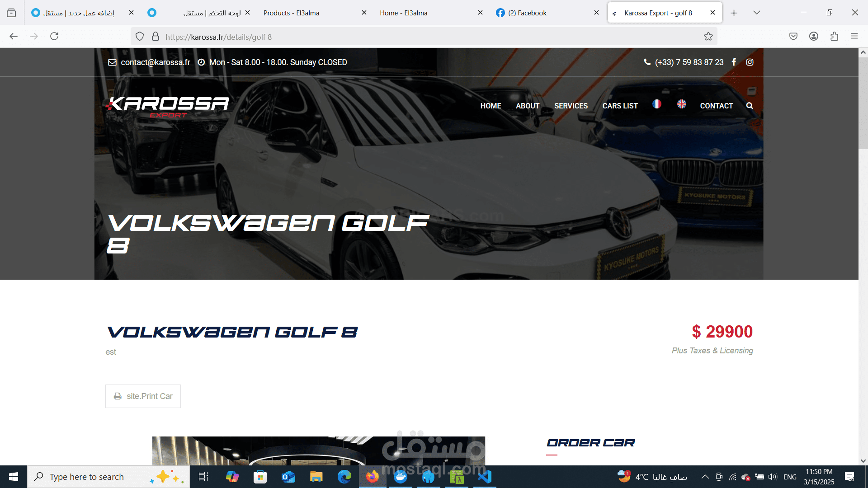Reload the current page
Screen dimensions: 868x488
(x=54, y=37)
